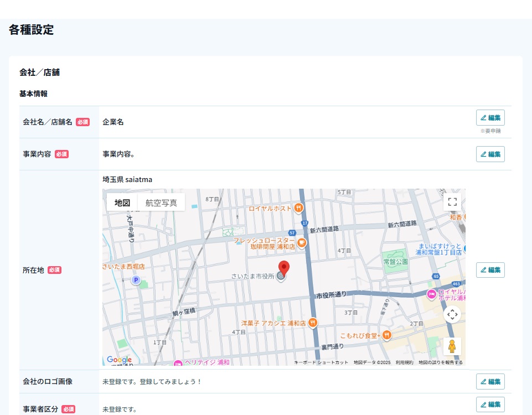Click the red location pin marker
532x415 pixels.
284,268
